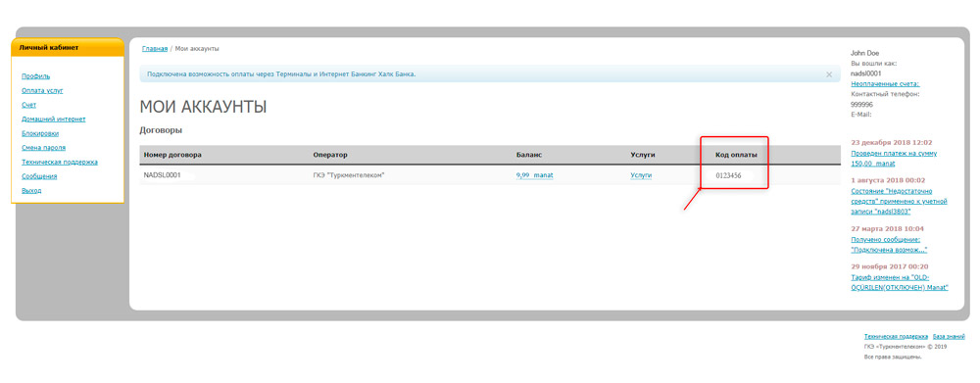
Task: Select Домашний интернет in sidebar
Action: (x=53, y=120)
